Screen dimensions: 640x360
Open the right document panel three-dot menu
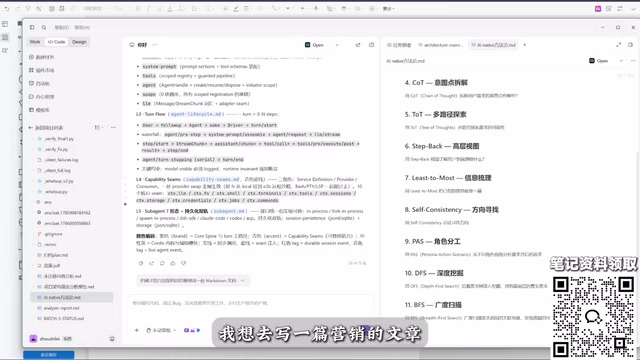tap(633, 61)
